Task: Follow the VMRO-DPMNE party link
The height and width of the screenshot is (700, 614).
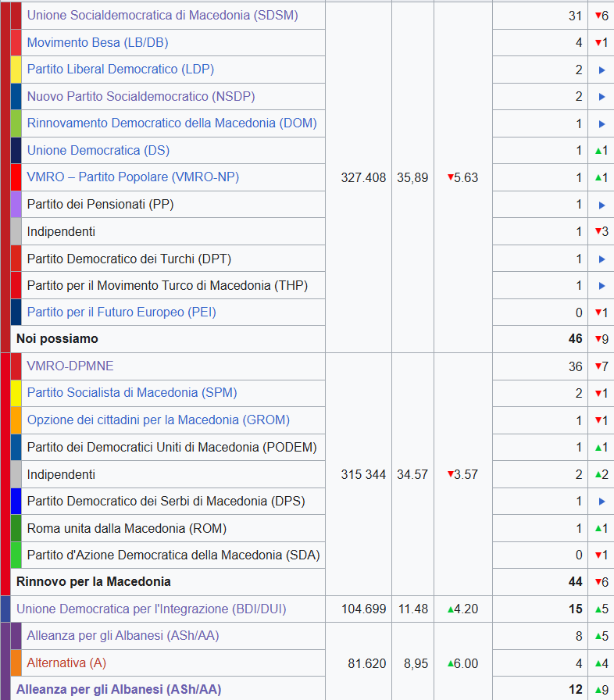Action: point(70,366)
